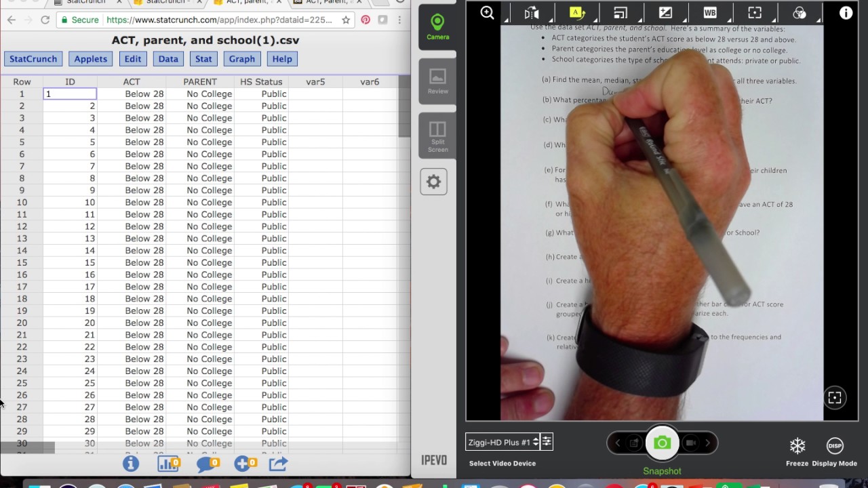Open the Graph menu
The width and height of the screenshot is (868, 488).
click(x=242, y=59)
